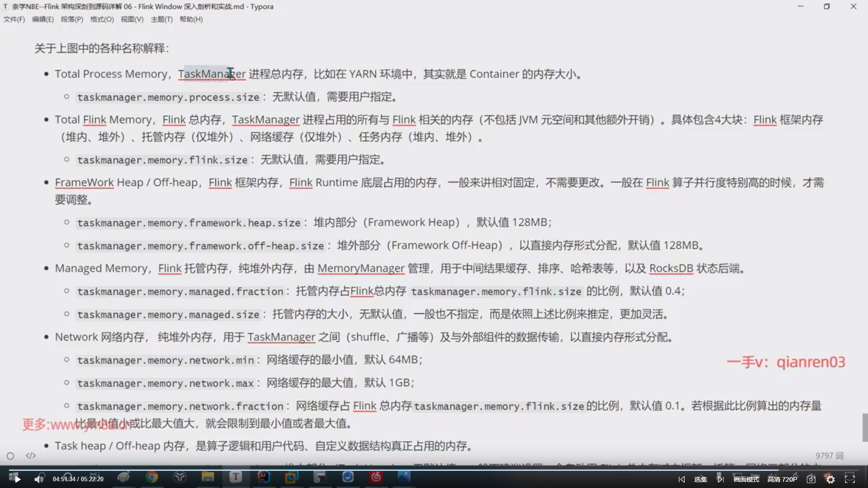Skip to previous video episode
Screen dimensions: 868x488
tap(682, 479)
